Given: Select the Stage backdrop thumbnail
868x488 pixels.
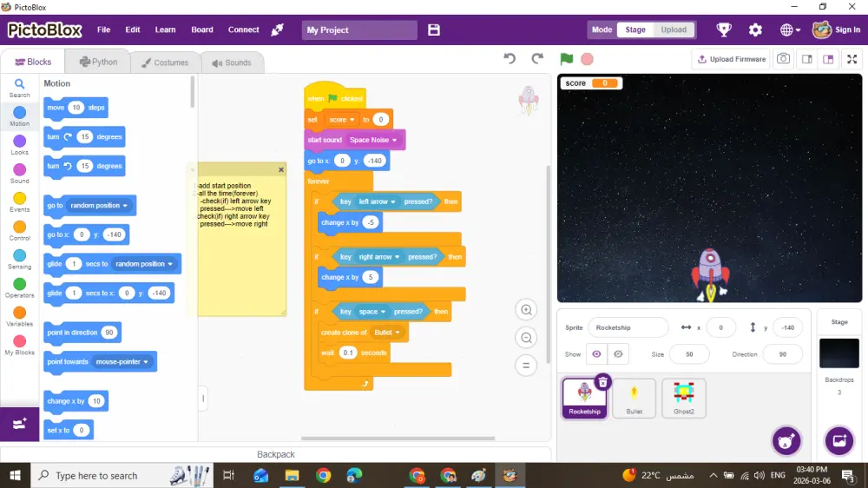Looking at the screenshot, I should [x=839, y=353].
